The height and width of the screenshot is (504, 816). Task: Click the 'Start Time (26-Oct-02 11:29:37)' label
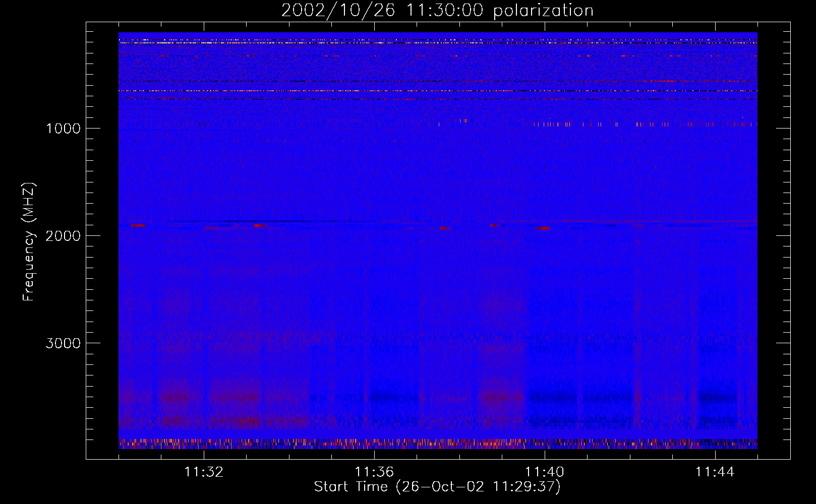tap(437, 487)
